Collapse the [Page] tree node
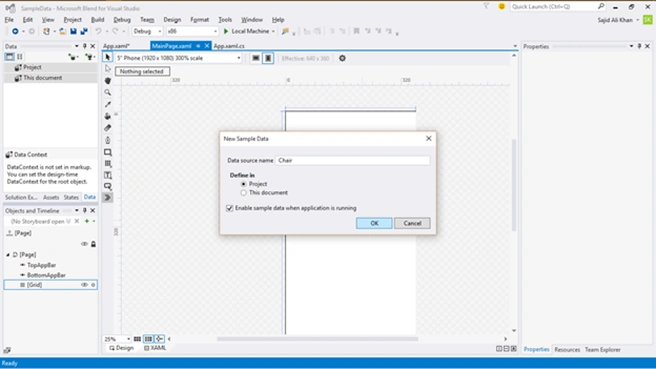The width and height of the screenshot is (656, 369). (8, 255)
